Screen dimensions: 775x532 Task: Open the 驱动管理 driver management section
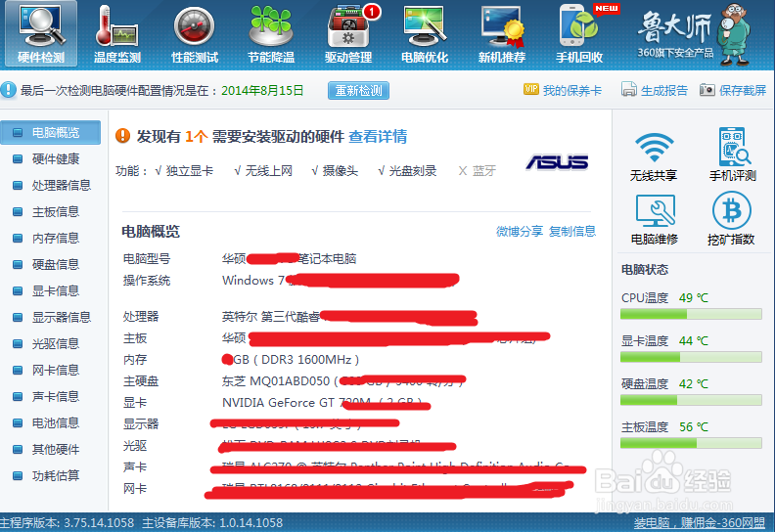tap(348, 33)
